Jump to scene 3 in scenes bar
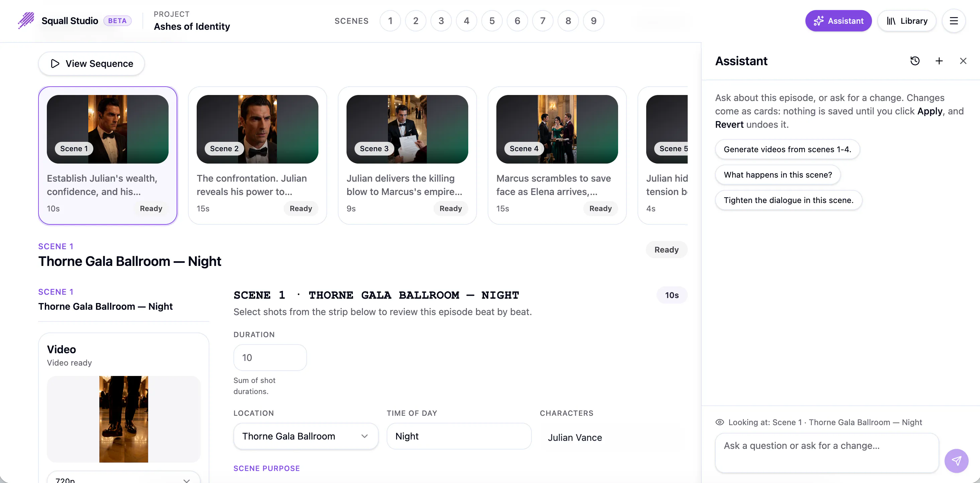Image resolution: width=980 pixels, height=483 pixels. [x=441, y=21]
